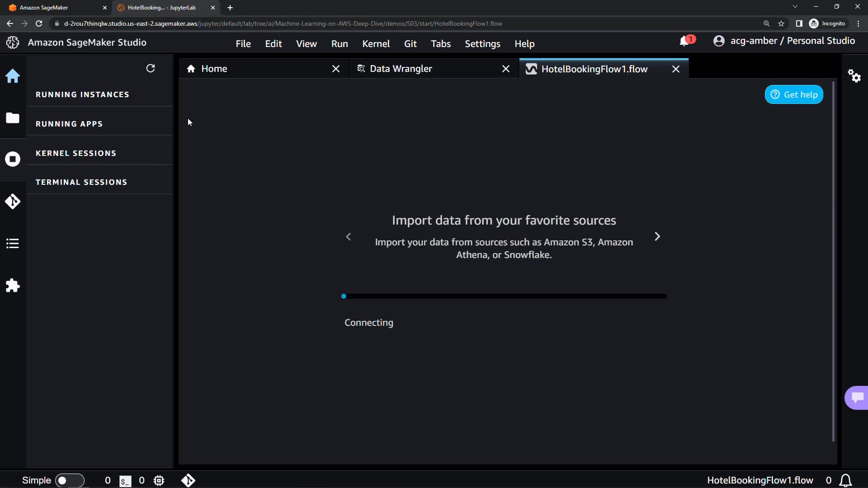Select Running Terminals and Kernels icon
Image resolution: width=868 pixels, height=488 pixels.
click(x=13, y=159)
